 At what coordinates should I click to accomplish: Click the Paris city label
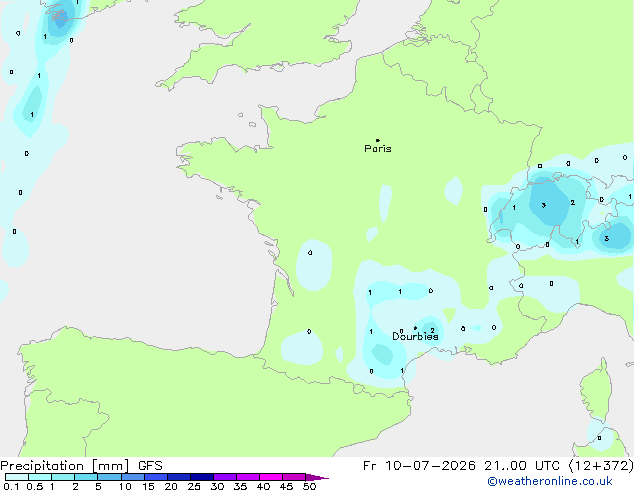(378, 149)
